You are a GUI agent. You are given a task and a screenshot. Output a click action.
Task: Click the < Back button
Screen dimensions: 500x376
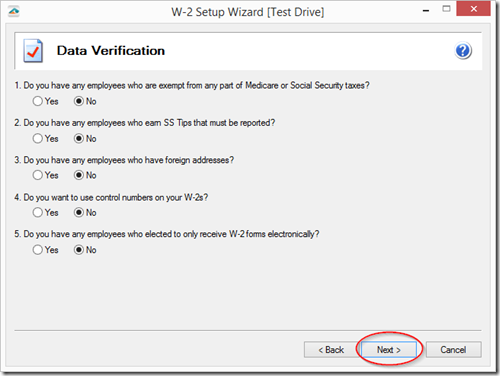pos(331,350)
